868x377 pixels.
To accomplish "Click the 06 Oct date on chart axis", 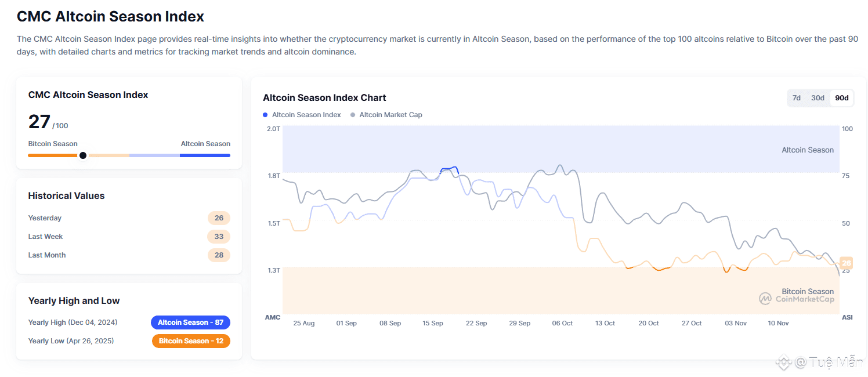I will 562,323.
